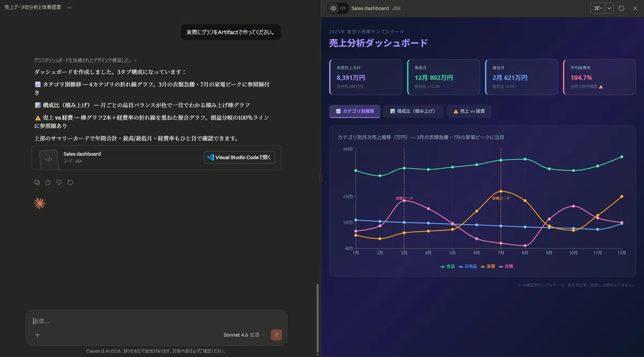Select the 構成比（積み上げ）tab
This screenshot has width=644, height=357.
coord(413,111)
